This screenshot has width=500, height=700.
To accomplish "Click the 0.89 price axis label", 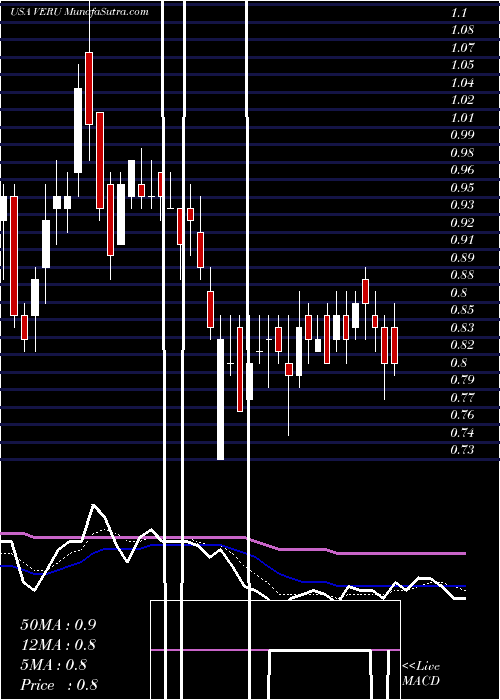I will [462, 258].
